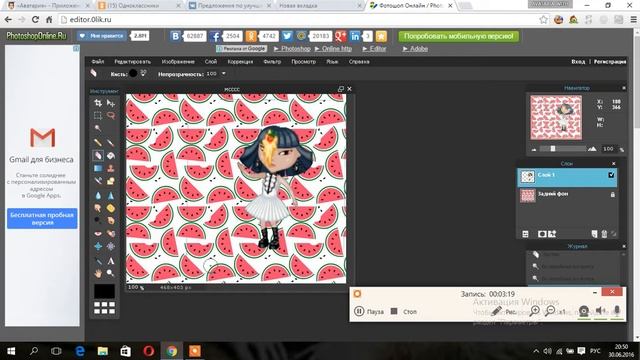Image resolution: width=640 pixels, height=360 pixels.
Task: Select the Hand pan tool
Action: (x=98, y=273)
